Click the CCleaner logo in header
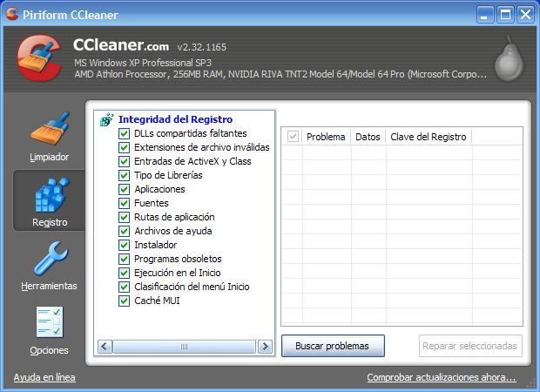The width and height of the screenshot is (540, 392). [x=40, y=58]
